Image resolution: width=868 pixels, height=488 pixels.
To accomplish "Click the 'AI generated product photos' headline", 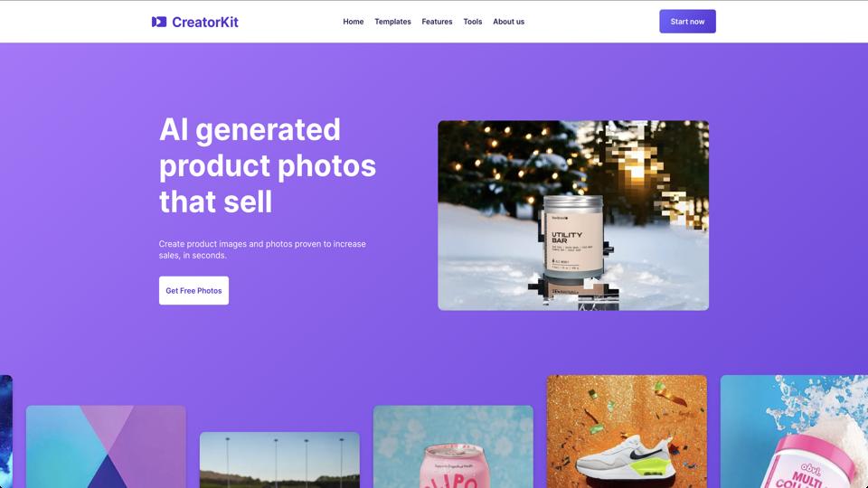I will tap(268, 165).
